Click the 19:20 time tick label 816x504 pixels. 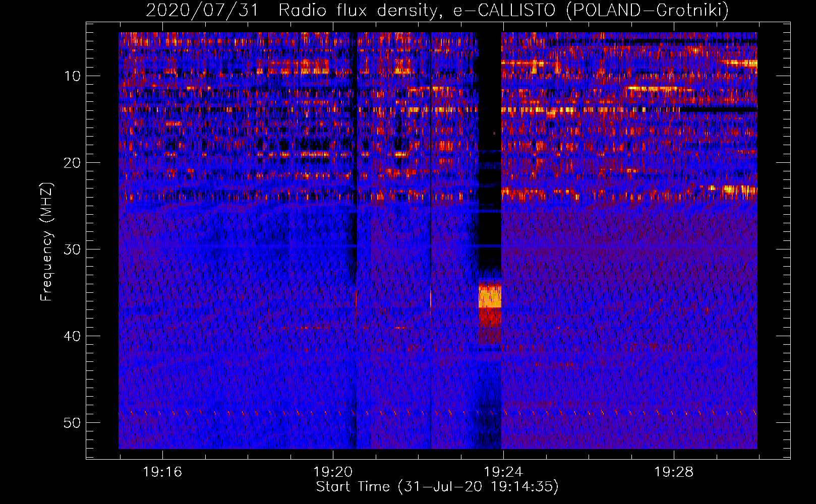point(333,472)
